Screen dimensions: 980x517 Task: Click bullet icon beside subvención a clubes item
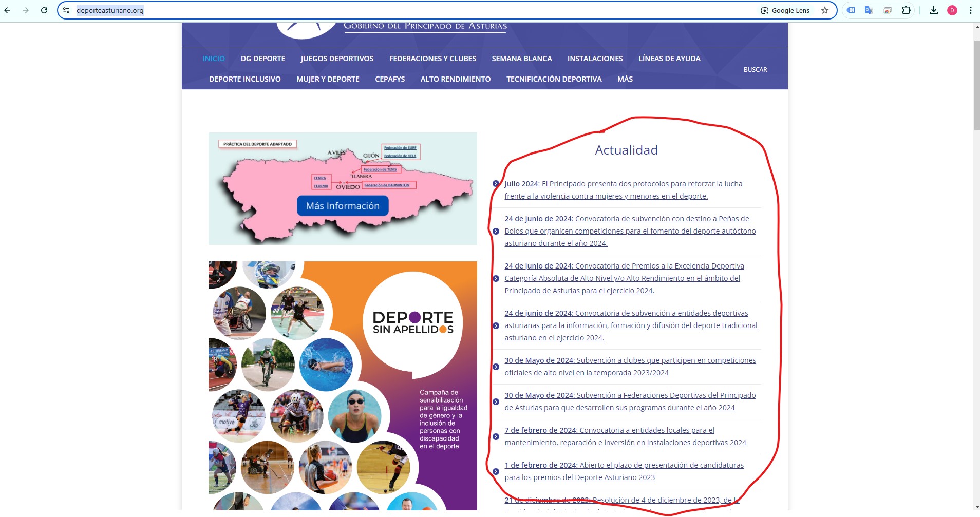pyautogui.click(x=496, y=367)
